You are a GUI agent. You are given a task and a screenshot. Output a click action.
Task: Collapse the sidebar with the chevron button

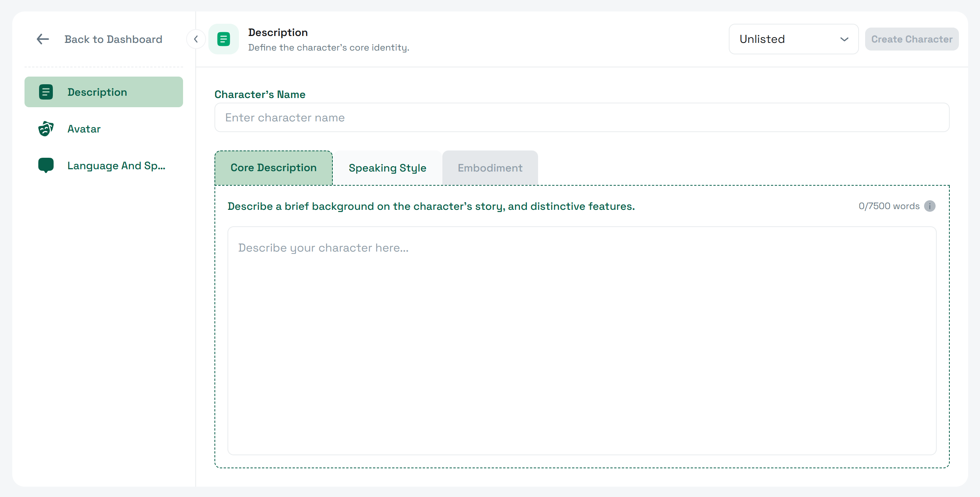tap(196, 39)
